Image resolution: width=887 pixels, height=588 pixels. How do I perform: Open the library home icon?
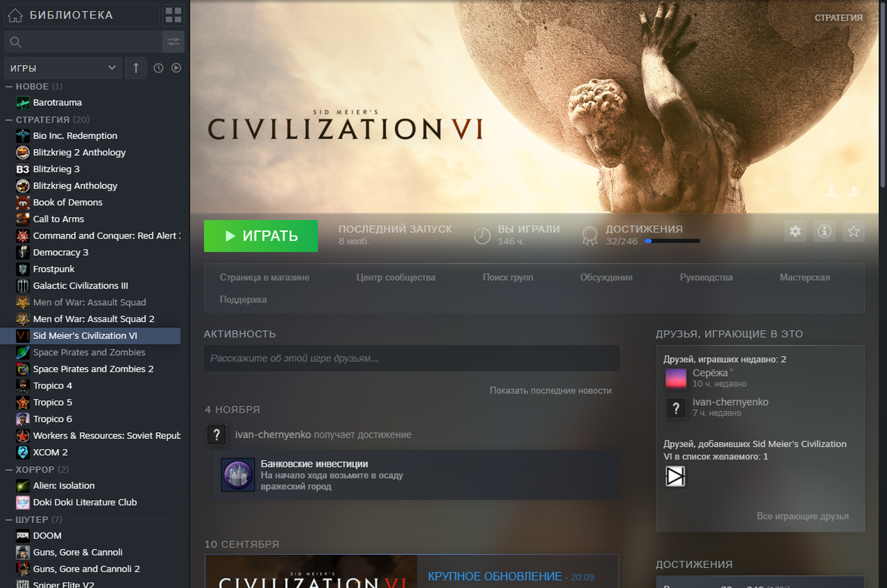pos(16,15)
